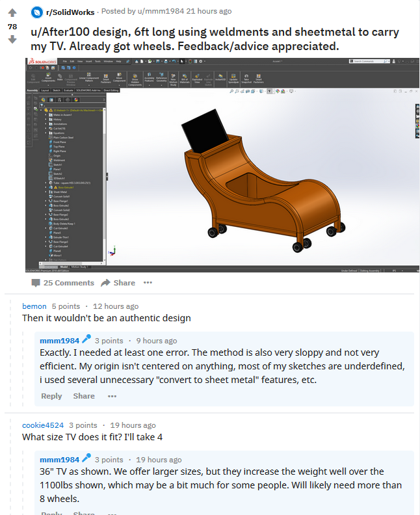The image size is (420, 515).
Task: Click the Share arrow icon under post
Action: [x=107, y=283]
